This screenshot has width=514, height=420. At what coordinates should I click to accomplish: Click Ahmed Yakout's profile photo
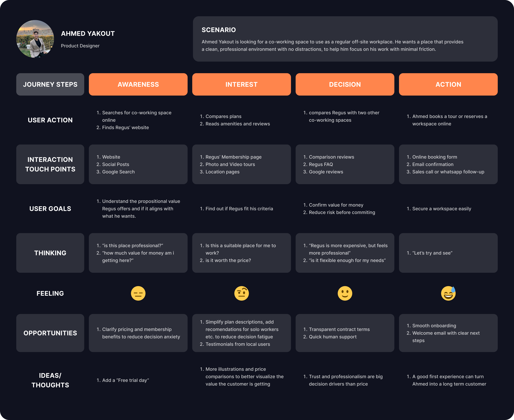coord(35,39)
